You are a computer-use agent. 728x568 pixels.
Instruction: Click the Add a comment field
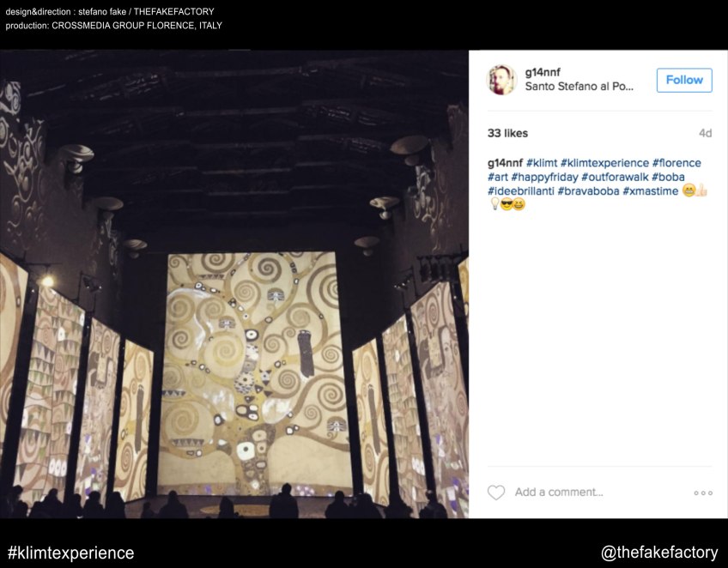pos(559,492)
